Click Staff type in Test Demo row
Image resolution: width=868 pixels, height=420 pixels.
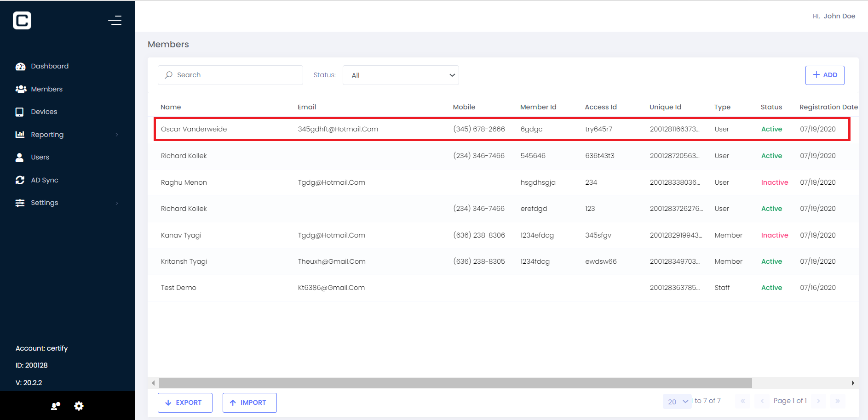[722, 288]
